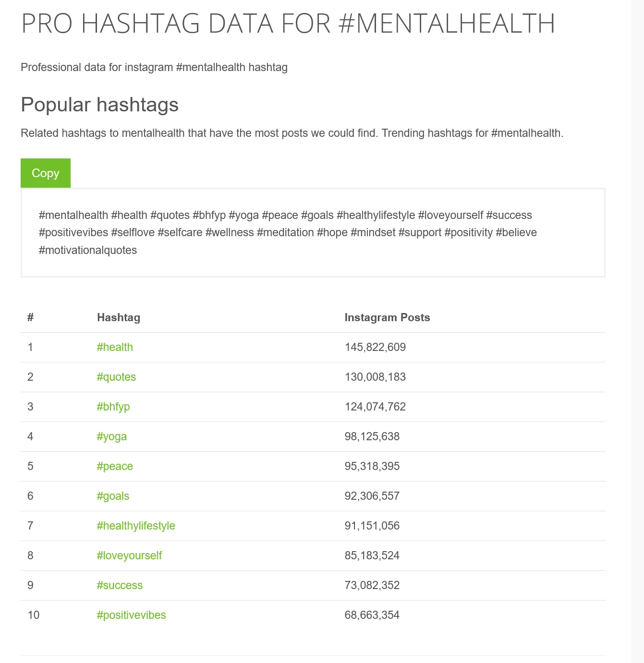Open the #health hashtag link
This screenshot has width=644, height=663.
(x=115, y=347)
